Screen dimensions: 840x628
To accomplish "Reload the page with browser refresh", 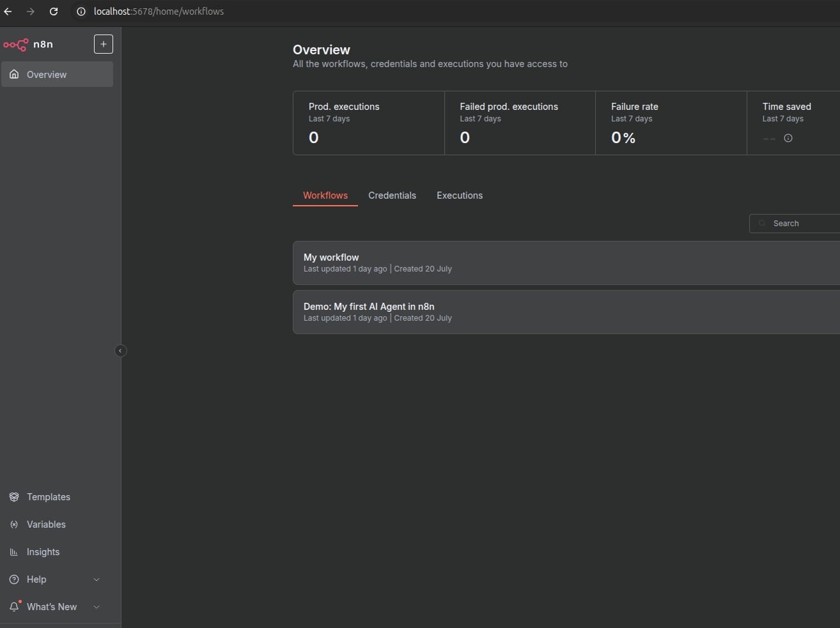I will pos(54,11).
